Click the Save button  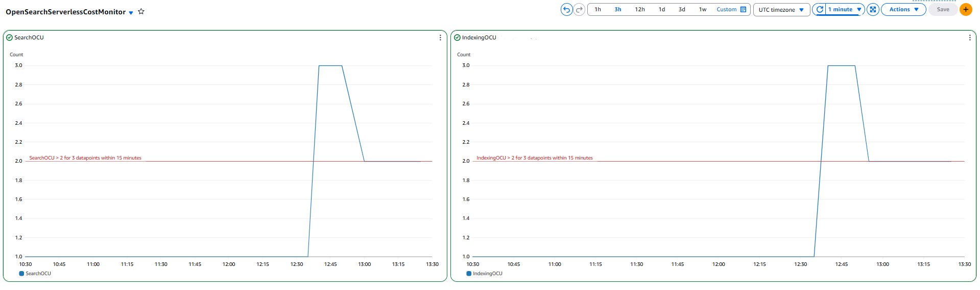tap(943, 10)
